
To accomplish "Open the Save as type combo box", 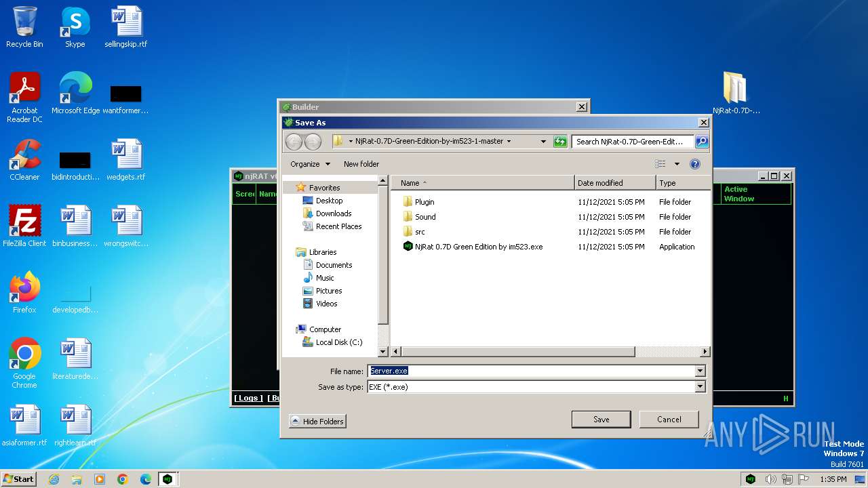I will pos(536,387).
